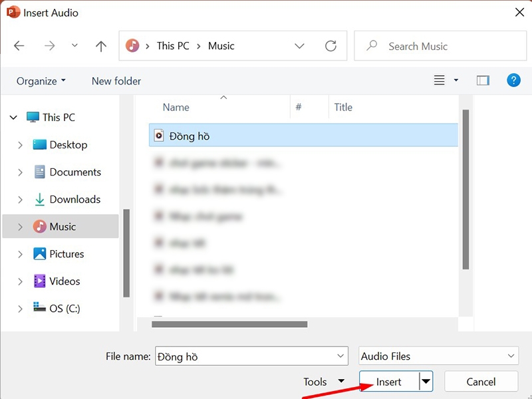This screenshot has height=399, width=532.
Task: Go up one folder level
Action: [101, 46]
